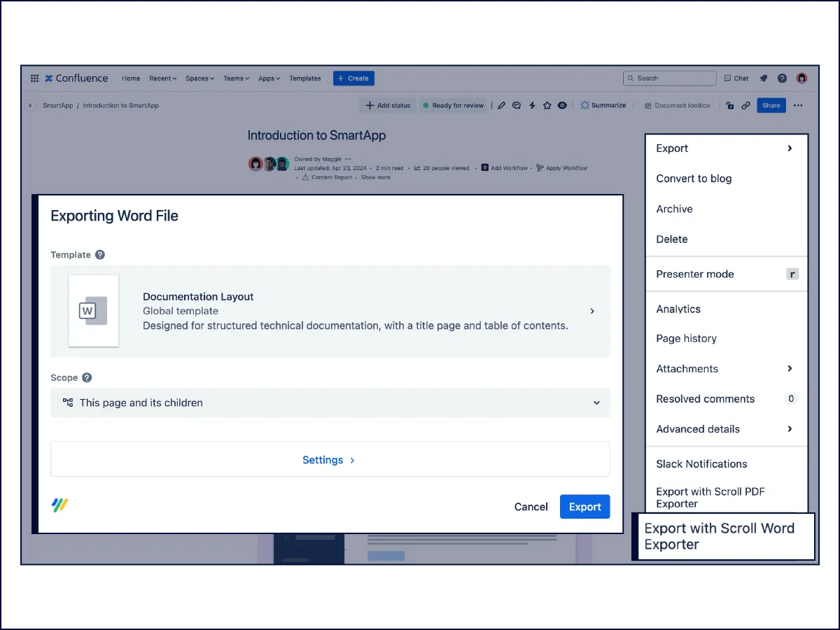Click the Template help icon

pos(100,255)
